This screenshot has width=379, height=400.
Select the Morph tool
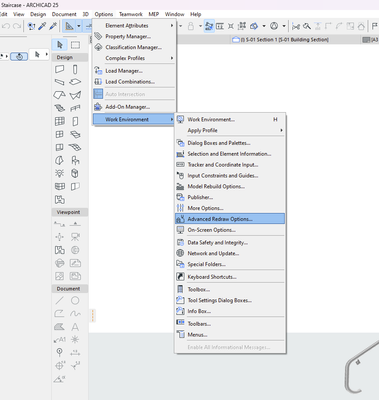(75, 173)
